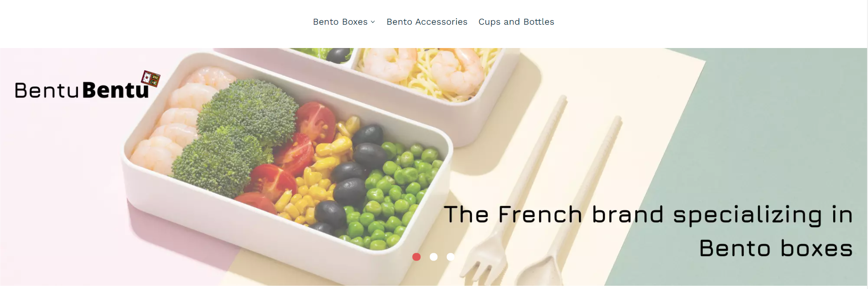Switch to the second carousel slide dot
Image resolution: width=868 pixels, height=289 pixels.
434,257
